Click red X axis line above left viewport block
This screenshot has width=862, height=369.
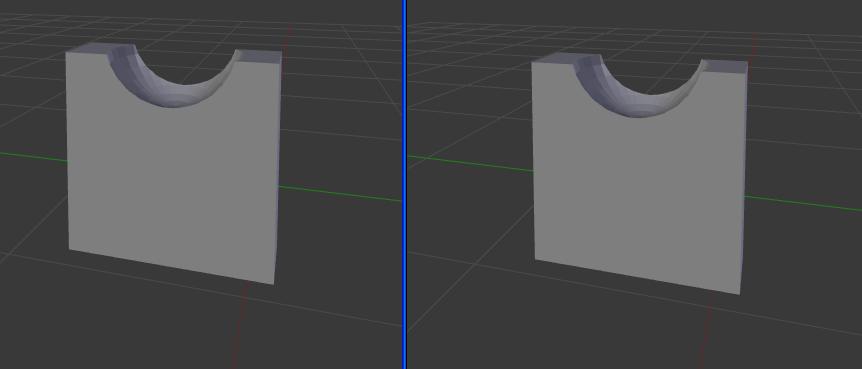pyautogui.click(x=288, y=37)
